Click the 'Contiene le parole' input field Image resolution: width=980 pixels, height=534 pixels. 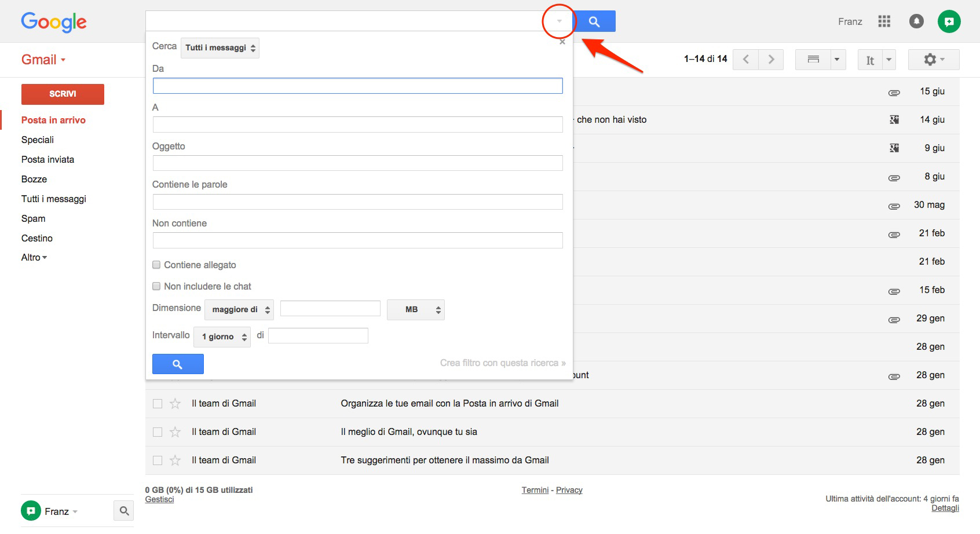(x=357, y=202)
